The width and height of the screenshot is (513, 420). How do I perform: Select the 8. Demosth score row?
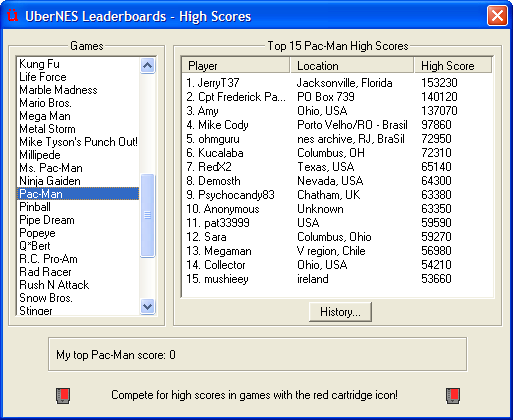337,181
